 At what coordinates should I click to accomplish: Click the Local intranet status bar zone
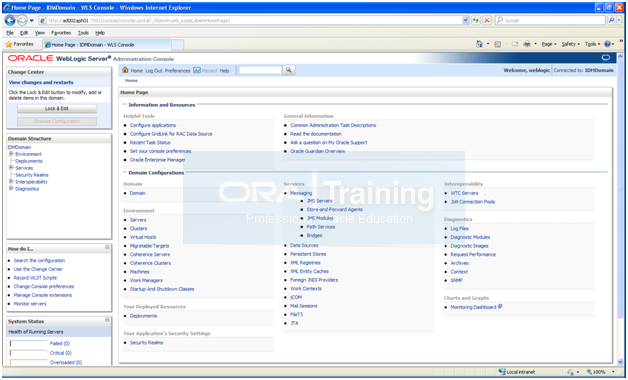click(517, 372)
